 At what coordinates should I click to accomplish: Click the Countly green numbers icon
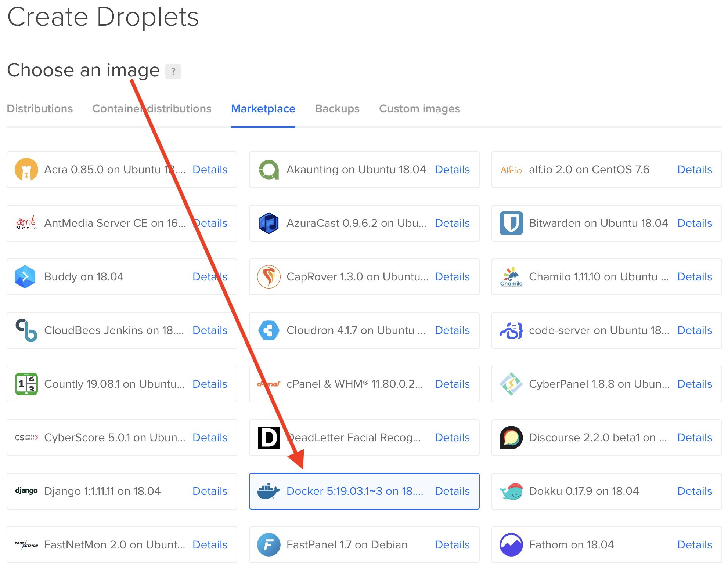click(26, 384)
